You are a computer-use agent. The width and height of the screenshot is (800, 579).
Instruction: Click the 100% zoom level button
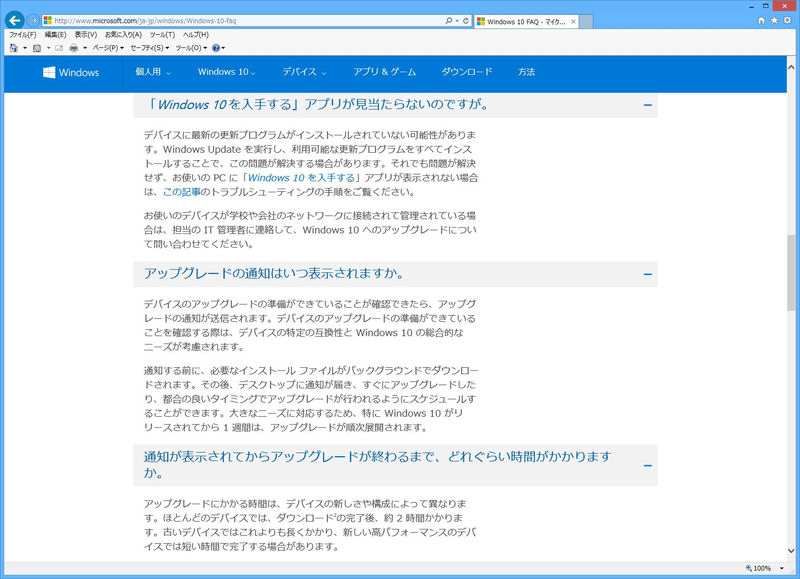758,568
